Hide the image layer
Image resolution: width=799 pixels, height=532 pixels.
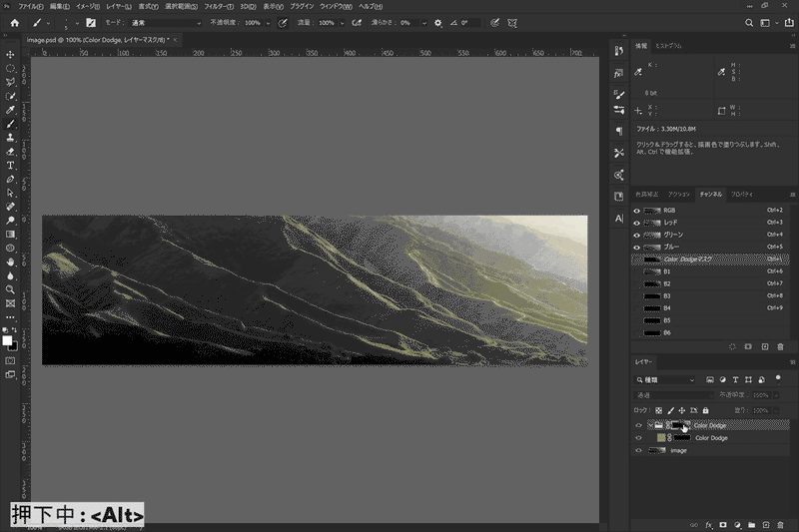[x=638, y=450]
